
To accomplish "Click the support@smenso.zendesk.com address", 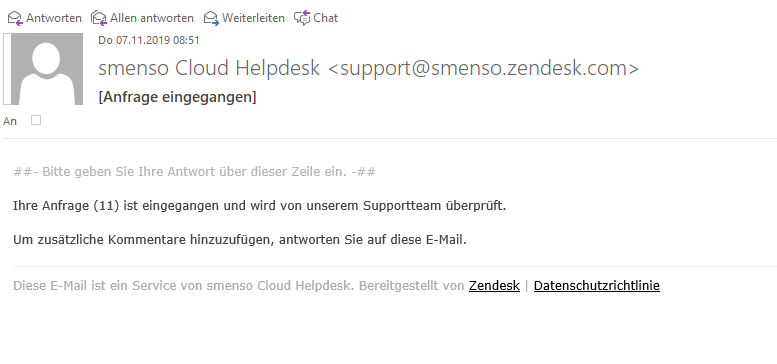I will [x=484, y=68].
